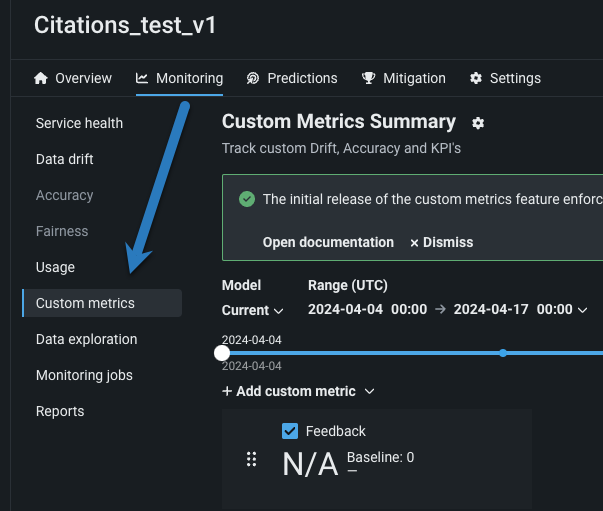
Task: Select Data drift from the sidebar
Action: click(x=64, y=159)
